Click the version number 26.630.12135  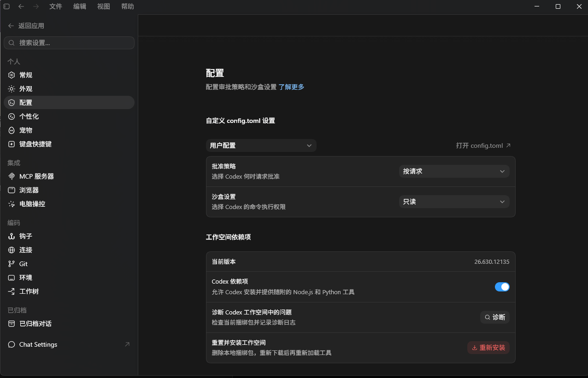tap(492, 262)
